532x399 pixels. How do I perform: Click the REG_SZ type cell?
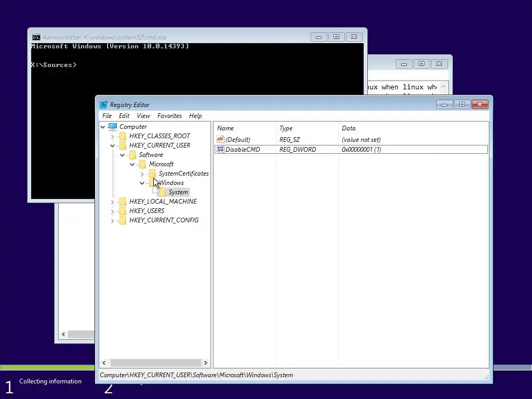289,139
